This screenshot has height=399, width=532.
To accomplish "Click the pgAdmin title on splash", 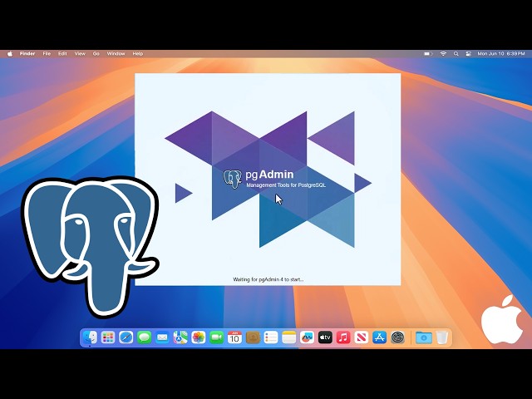I will 269,175.
